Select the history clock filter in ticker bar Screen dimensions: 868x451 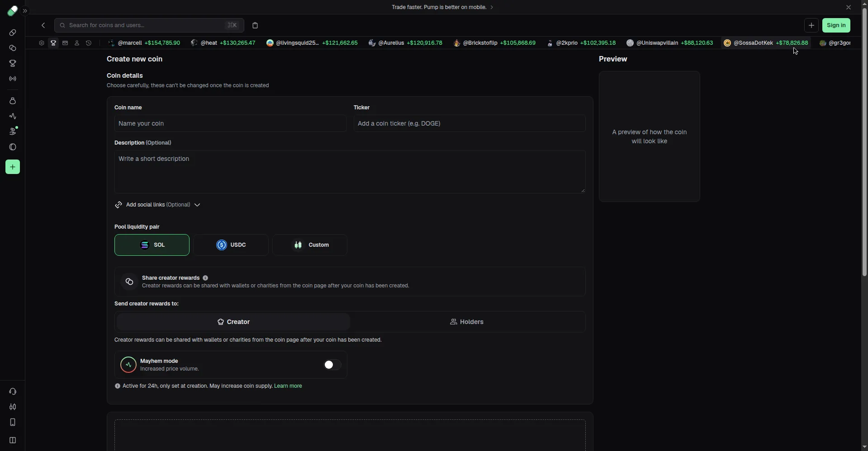tap(89, 43)
